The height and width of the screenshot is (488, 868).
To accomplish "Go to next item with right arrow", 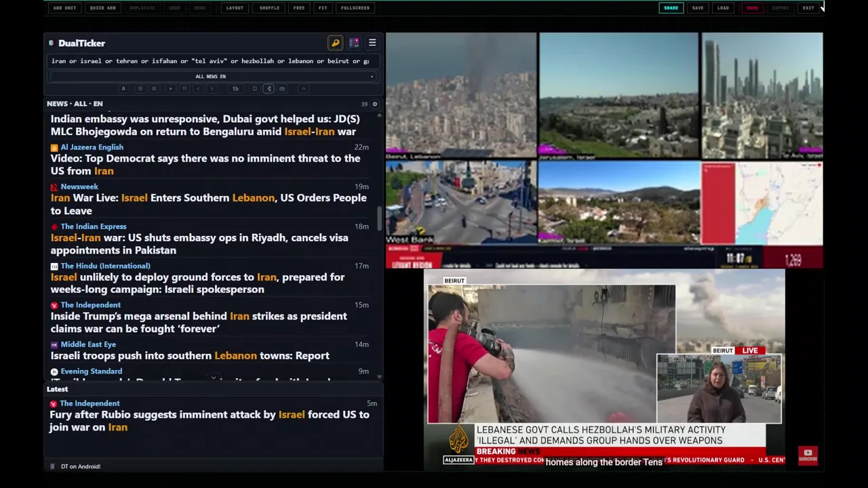I will [x=212, y=89].
